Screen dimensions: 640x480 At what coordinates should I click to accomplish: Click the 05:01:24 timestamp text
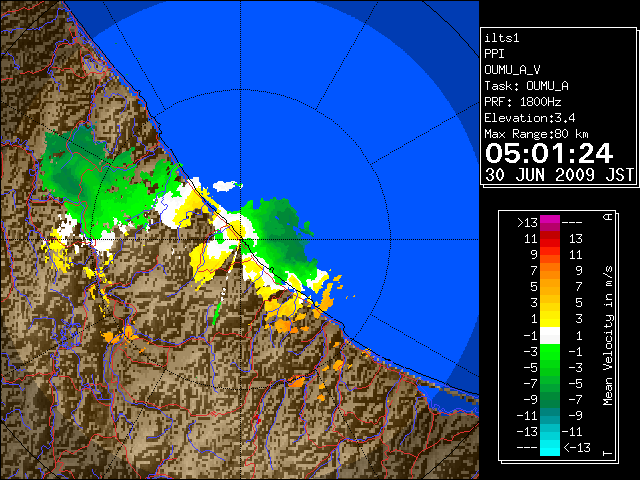click(549, 153)
